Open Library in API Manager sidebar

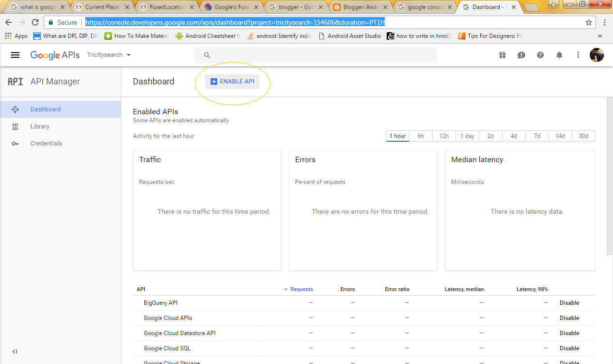[40, 127]
